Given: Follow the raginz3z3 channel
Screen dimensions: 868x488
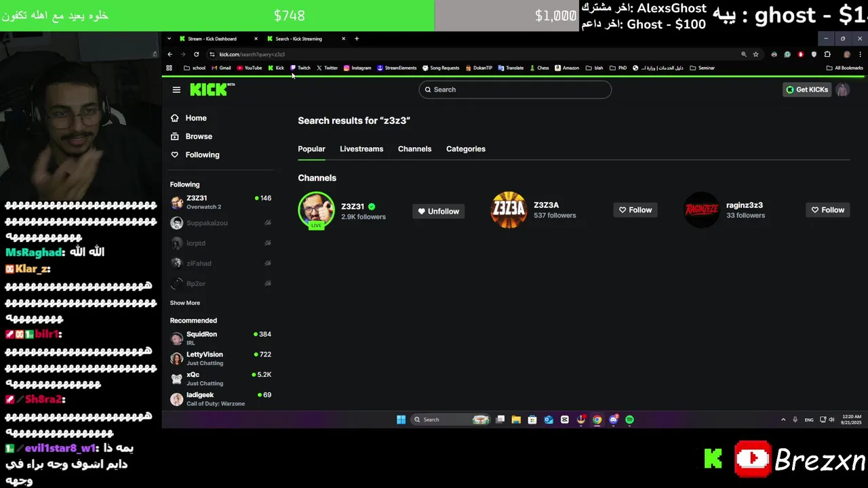Looking at the screenshot, I should pyautogui.click(x=828, y=210).
